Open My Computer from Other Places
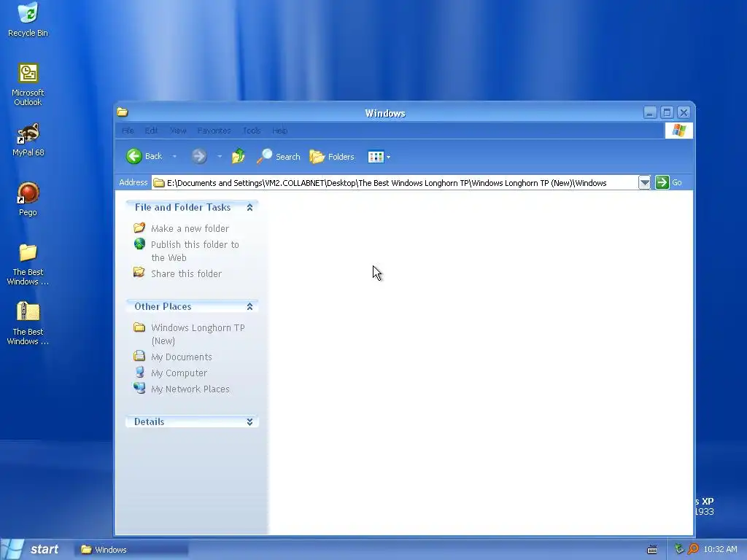The width and height of the screenshot is (747, 560). [179, 373]
